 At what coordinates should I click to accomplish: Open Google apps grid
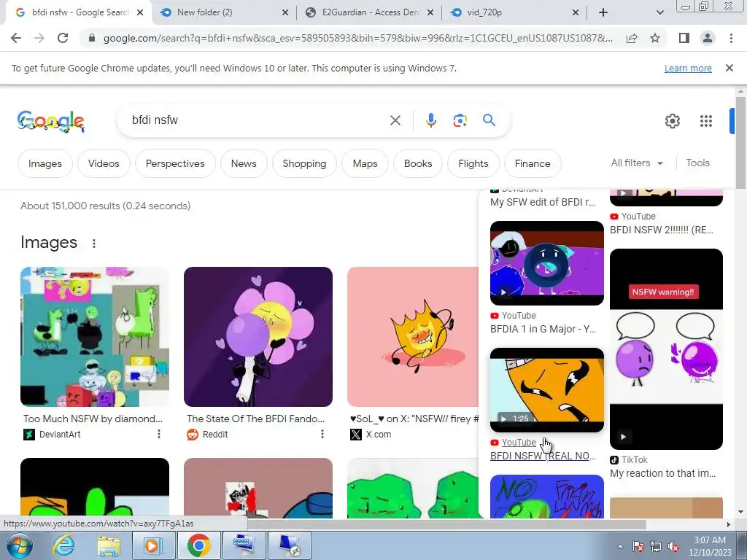tap(706, 121)
